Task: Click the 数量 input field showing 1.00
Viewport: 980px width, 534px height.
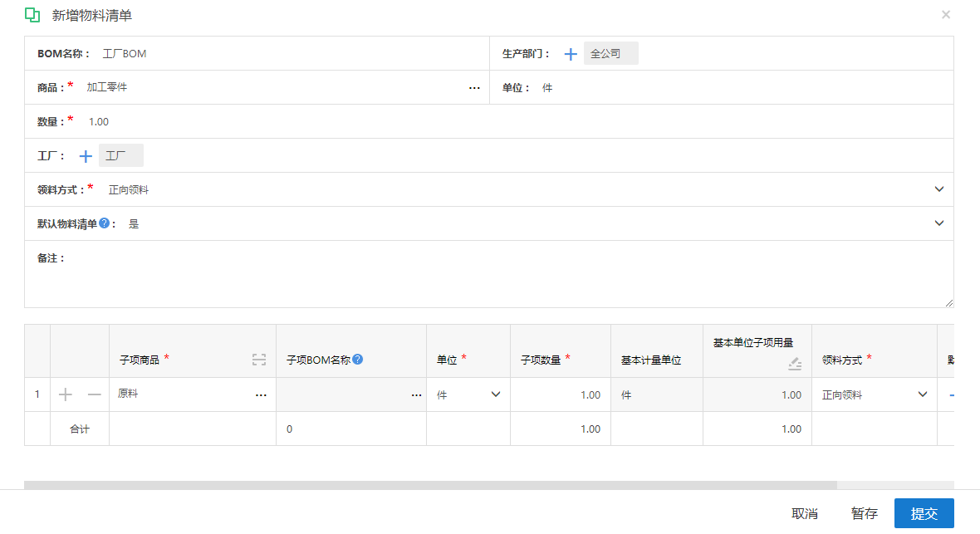Action: tap(517, 121)
